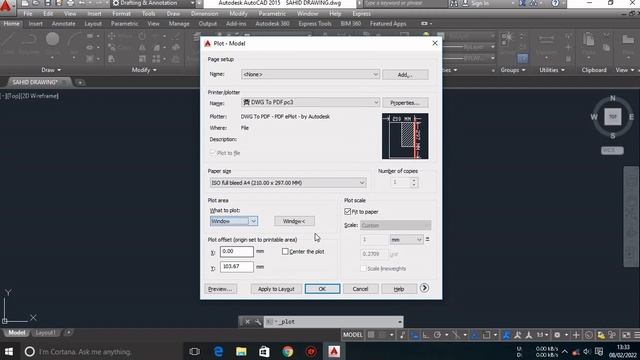
Task: Click the annotation monitor plus icon in status bar
Action: tap(576, 335)
